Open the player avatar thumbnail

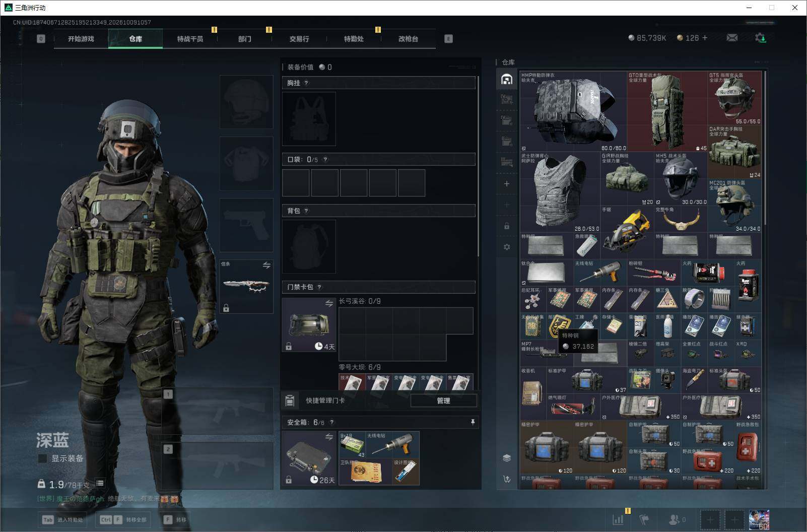[x=759, y=519]
